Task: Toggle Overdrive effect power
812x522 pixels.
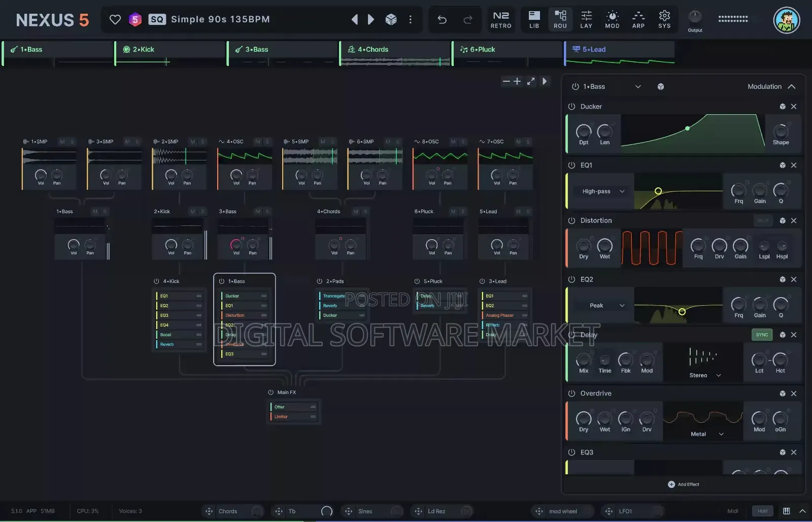Action: [x=571, y=394]
